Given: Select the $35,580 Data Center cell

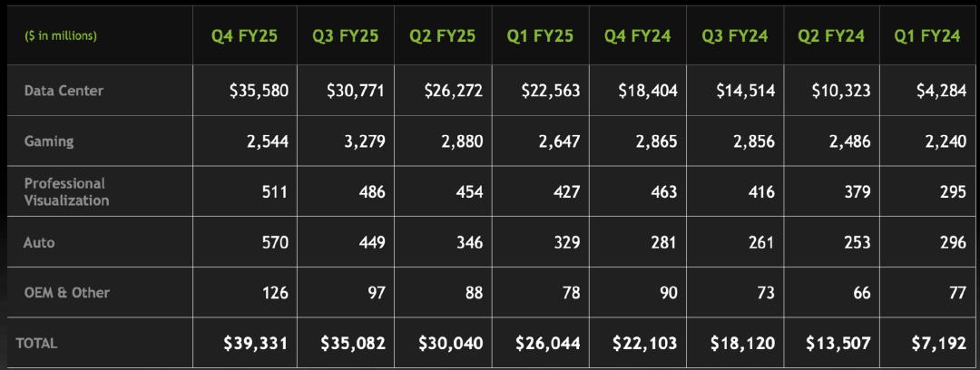Looking at the screenshot, I should click(259, 91).
